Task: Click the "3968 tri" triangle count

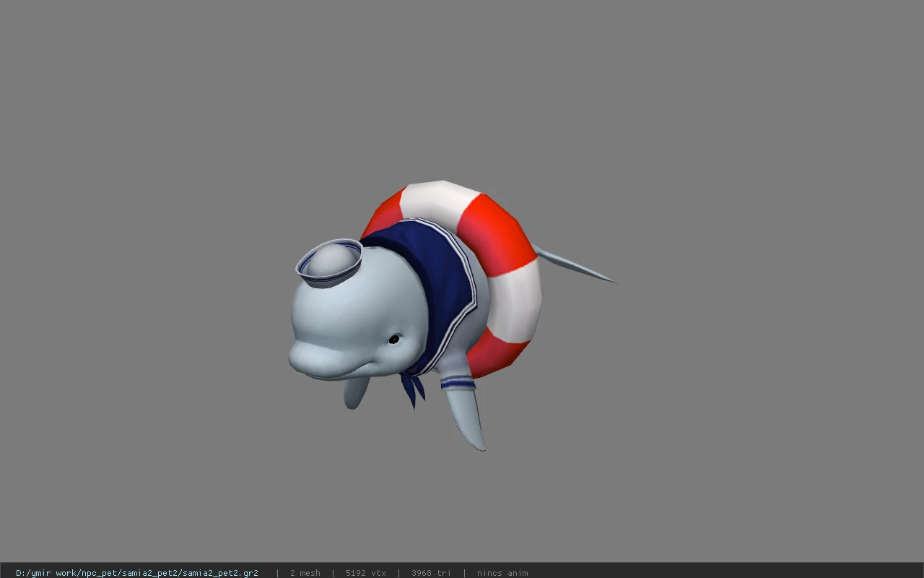Action: pyautogui.click(x=431, y=572)
